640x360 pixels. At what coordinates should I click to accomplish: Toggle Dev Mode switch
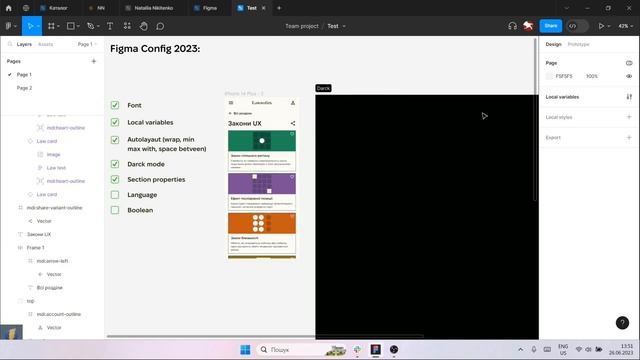578,26
